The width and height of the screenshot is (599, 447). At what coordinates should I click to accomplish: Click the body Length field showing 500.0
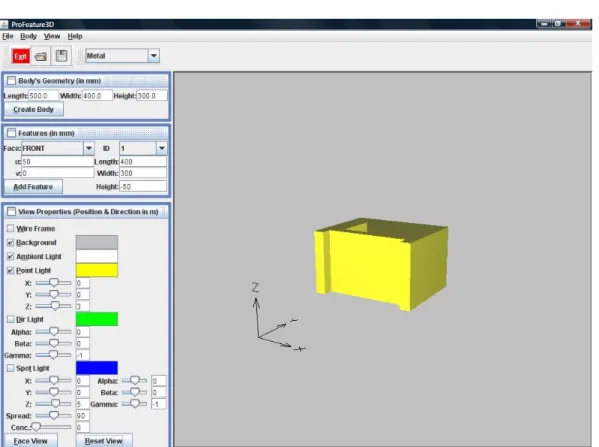click(x=44, y=96)
